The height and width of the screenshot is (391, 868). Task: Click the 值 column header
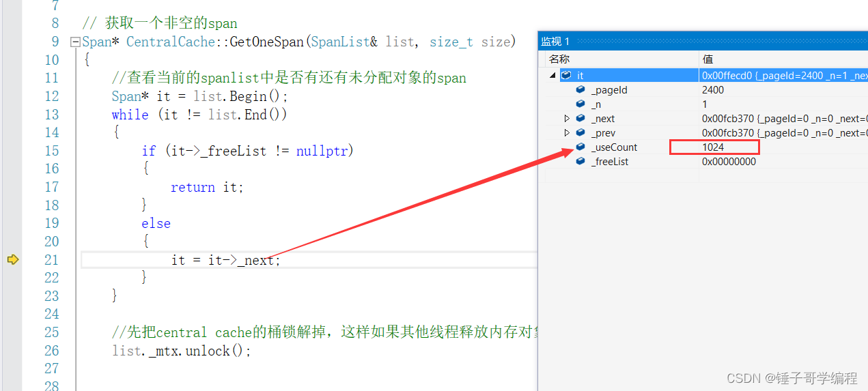708,59
